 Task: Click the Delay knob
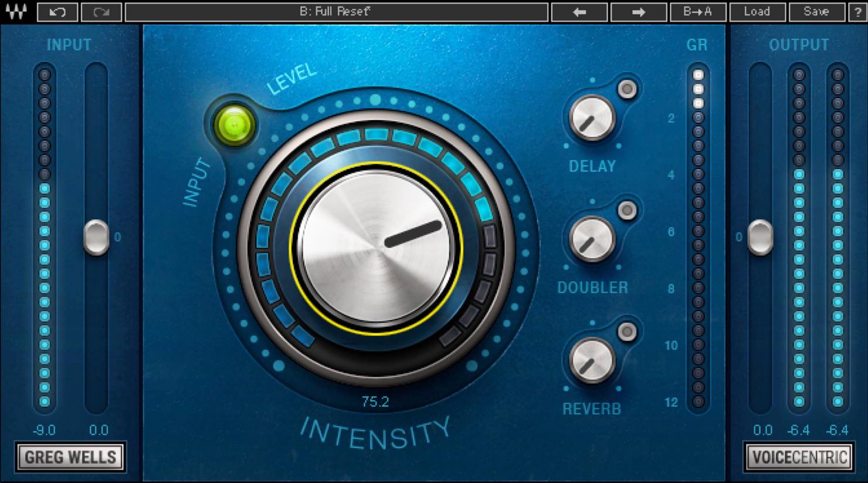(x=592, y=118)
